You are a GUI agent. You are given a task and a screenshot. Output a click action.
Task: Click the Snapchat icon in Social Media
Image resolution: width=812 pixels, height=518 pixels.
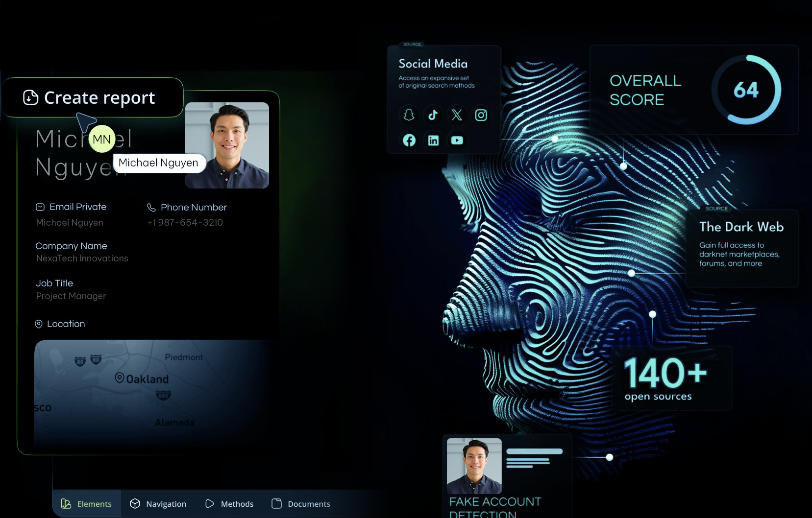(409, 115)
